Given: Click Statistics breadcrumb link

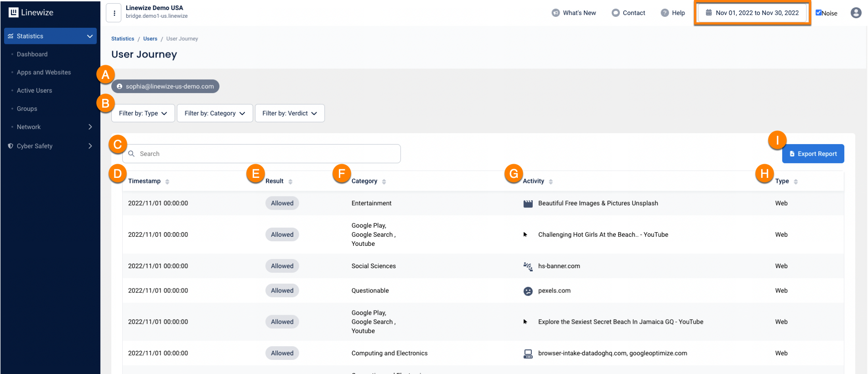Looking at the screenshot, I should 123,39.
